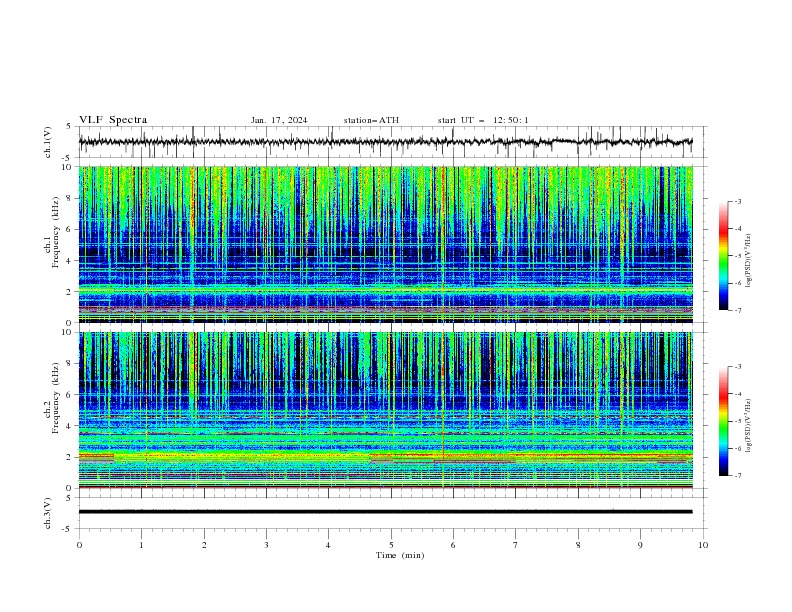Viewport: 792px width, 612px height.
Task: Click the "-5" label on ch.2 color scale
Action: [738, 421]
